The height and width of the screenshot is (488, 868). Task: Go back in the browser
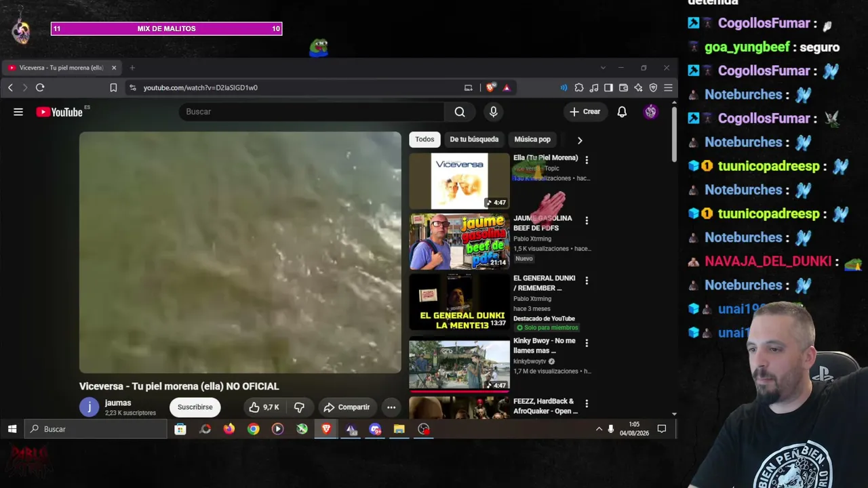(x=10, y=87)
